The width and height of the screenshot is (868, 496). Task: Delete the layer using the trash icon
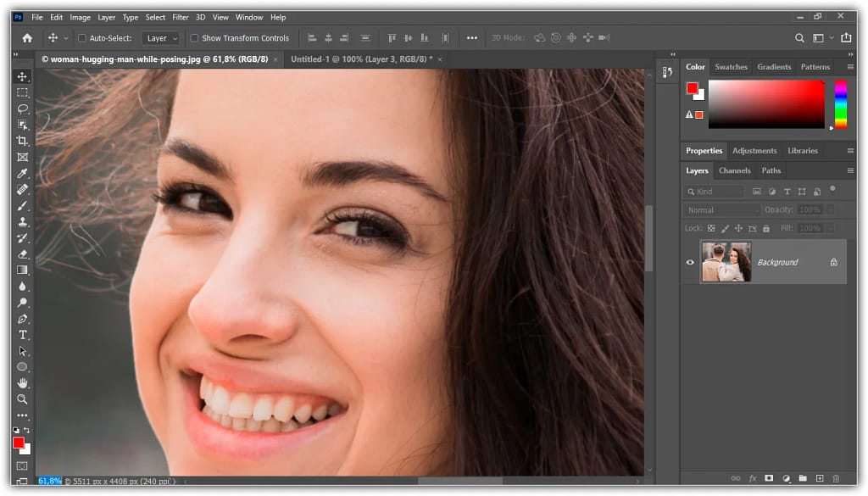[835, 478]
